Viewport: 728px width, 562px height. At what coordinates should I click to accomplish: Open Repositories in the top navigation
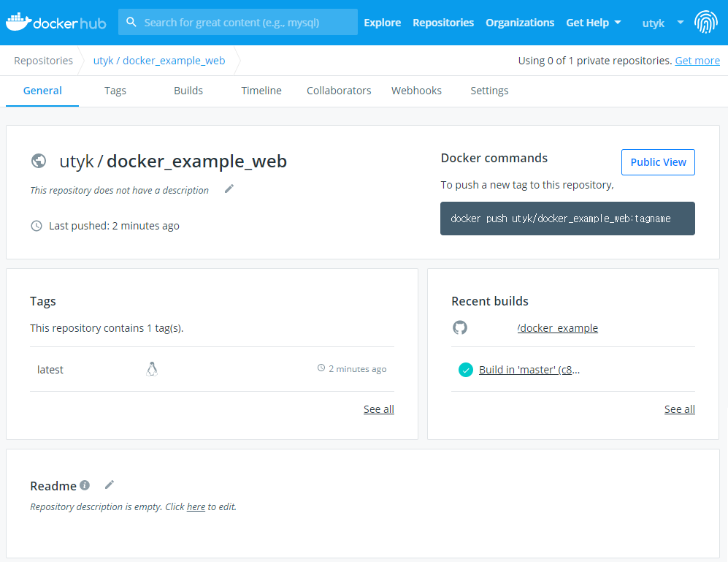tap(443, 23)
